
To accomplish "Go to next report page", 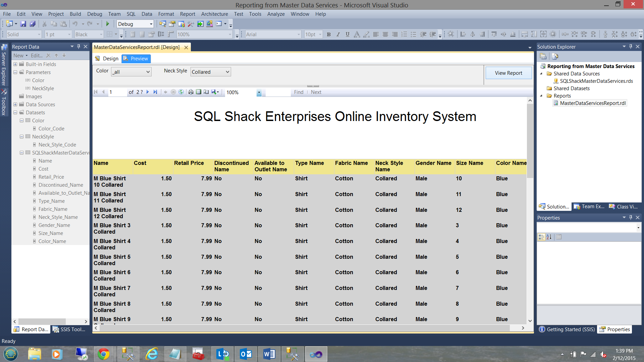I will point(148,92).
